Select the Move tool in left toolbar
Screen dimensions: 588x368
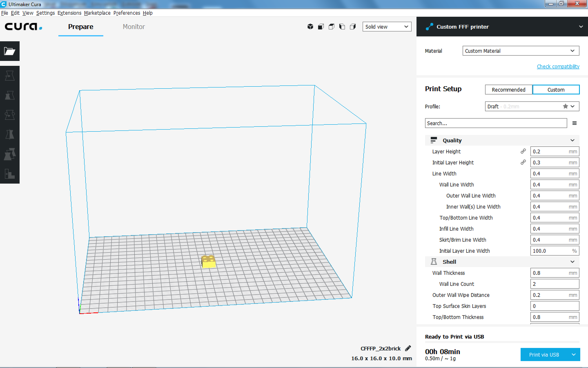pos(10,76)
